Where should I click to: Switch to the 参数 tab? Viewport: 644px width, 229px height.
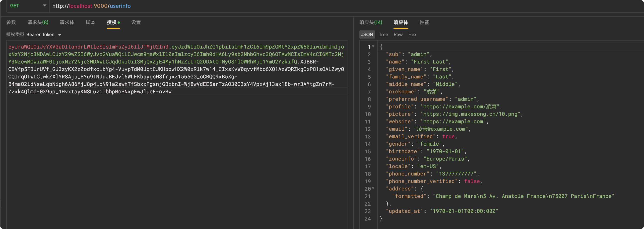(11, 22)
